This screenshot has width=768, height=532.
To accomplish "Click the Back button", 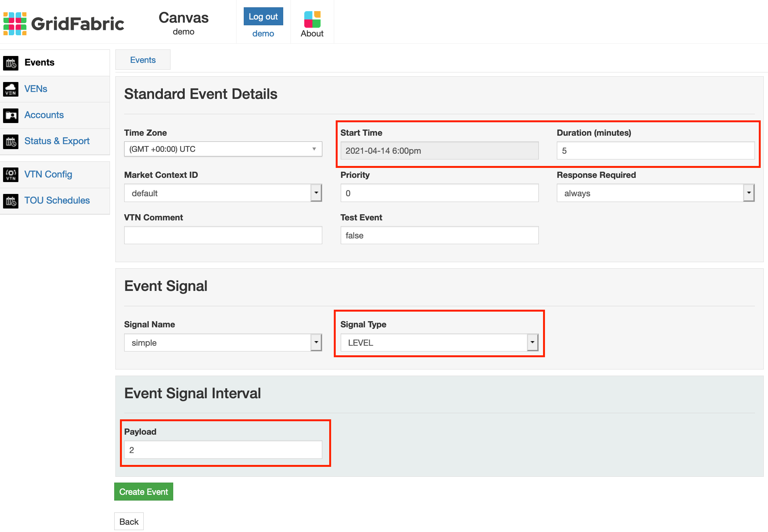I will pos(129,522).
